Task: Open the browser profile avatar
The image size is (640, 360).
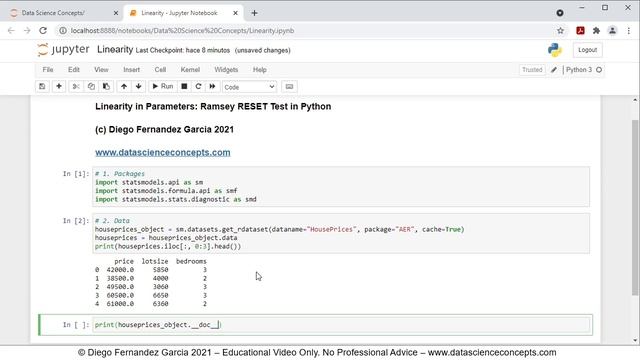Action: pyautogui.click(x=612, y=31)
